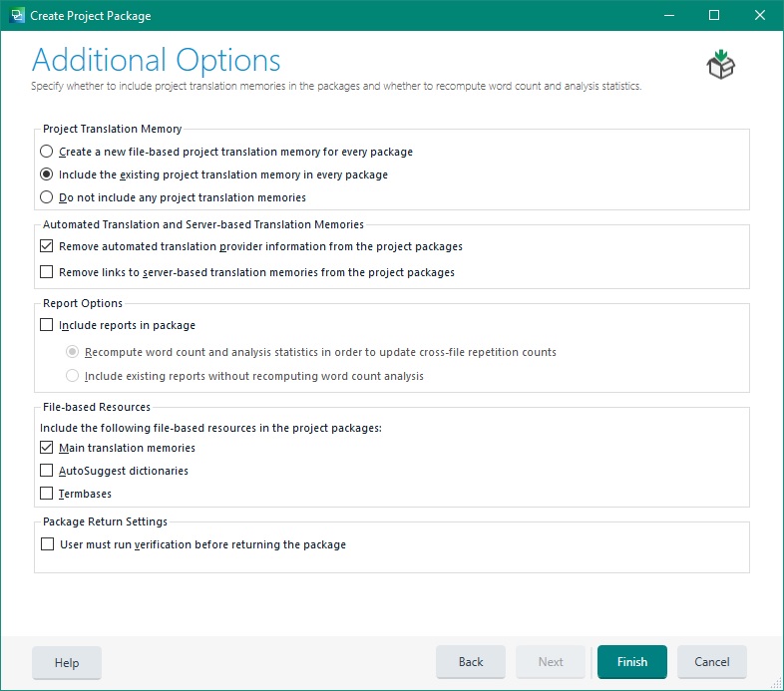Click the Project Translation Memory group label
Image resolution: width=784 pixels, height=691 pixels.
[112, 129]
